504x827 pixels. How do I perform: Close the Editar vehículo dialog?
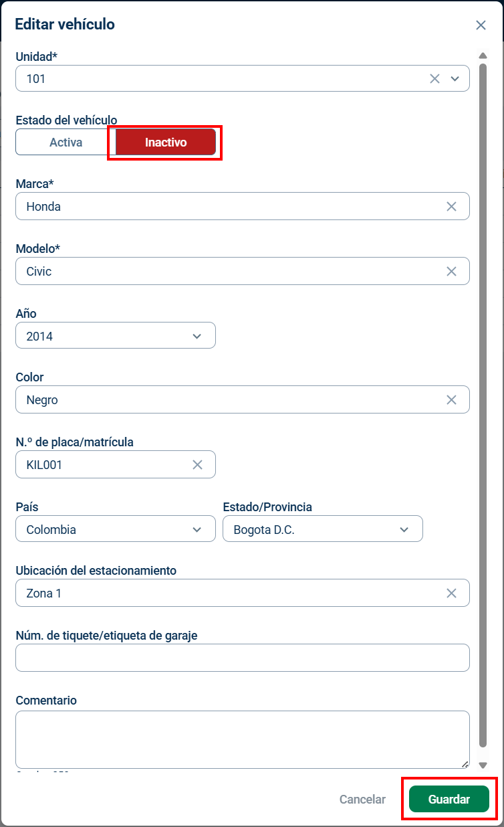pyautogui.click(x=481, y=25)
